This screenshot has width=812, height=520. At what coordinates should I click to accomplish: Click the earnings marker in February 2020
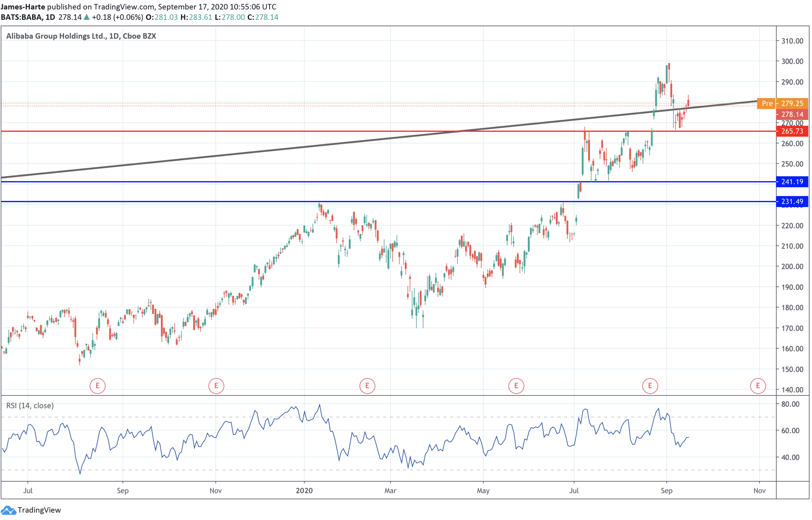[368, 386]
